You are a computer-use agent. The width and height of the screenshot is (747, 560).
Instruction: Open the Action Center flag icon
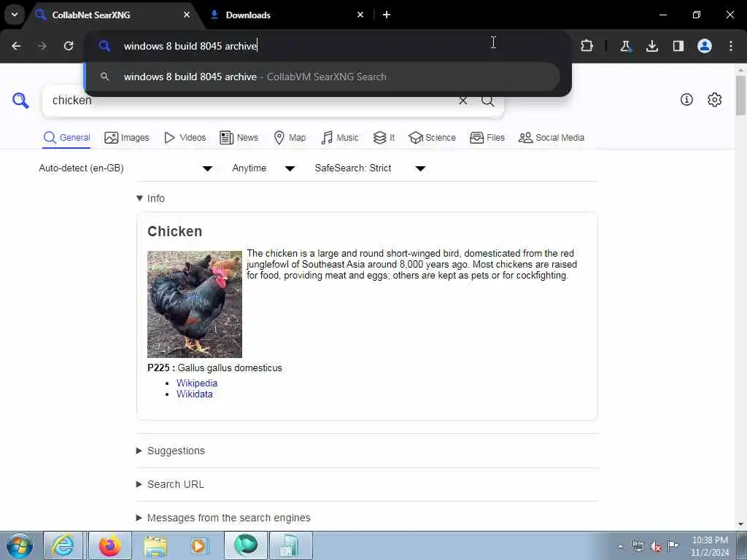[x=673, y=545]
